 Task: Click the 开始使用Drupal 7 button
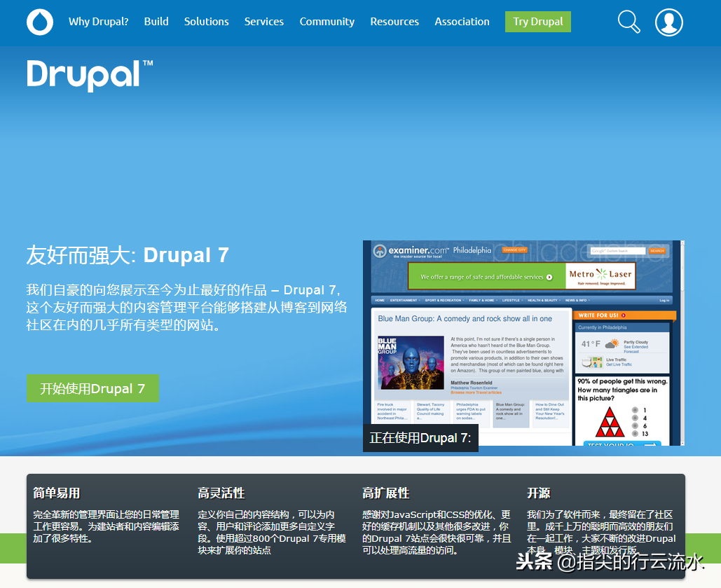click(92, 388)
